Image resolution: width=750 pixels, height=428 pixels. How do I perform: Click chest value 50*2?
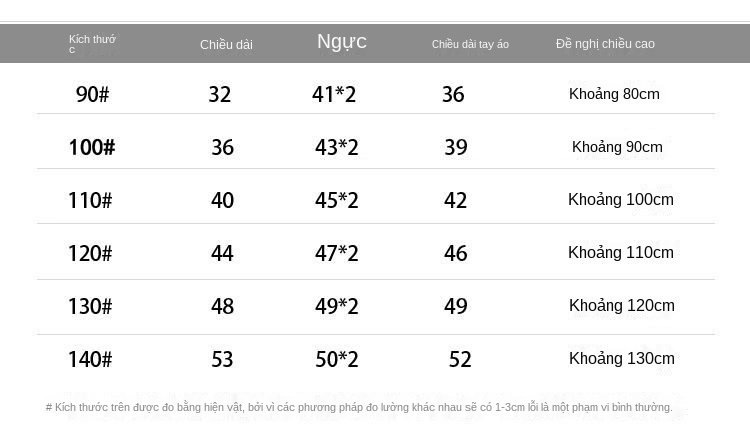336,359
